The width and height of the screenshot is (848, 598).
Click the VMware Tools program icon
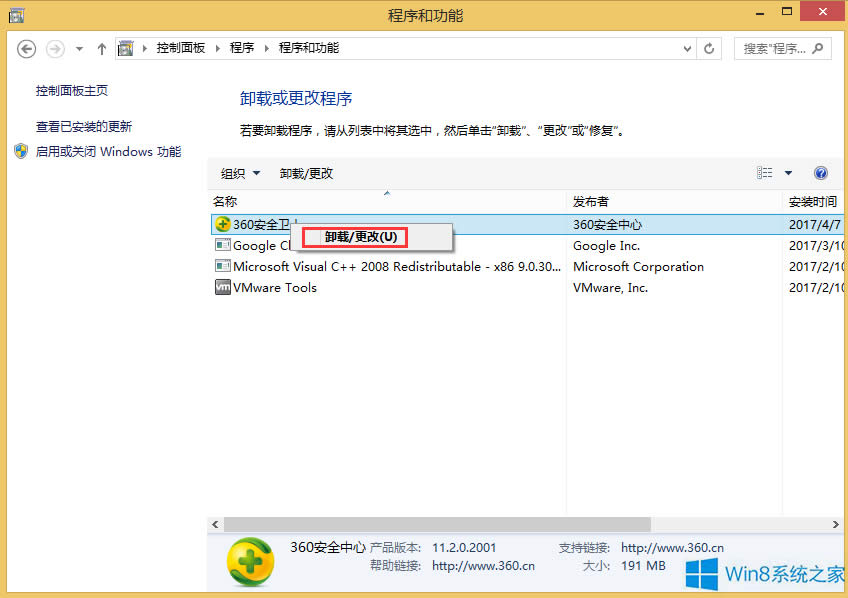(x=222, y=287)
